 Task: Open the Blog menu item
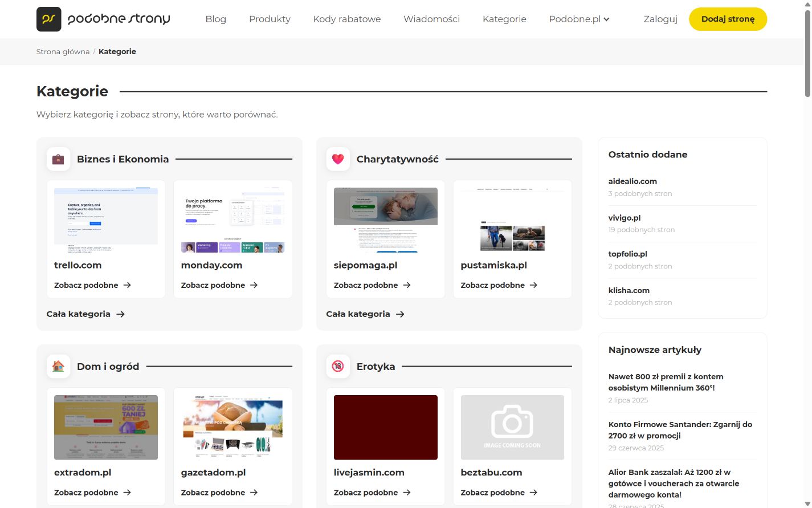click(215, 19)
